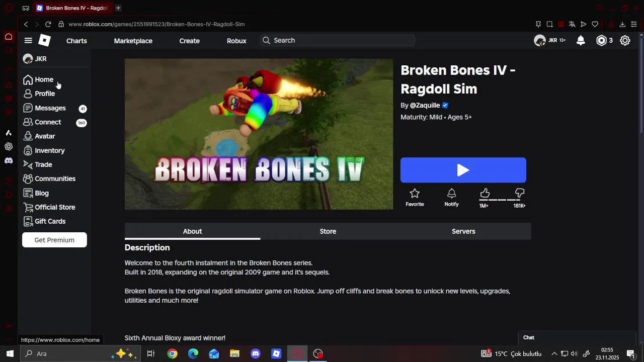Like the game with thumbs up
This screenshot has width=644, height=362.
tap(485, 193)
